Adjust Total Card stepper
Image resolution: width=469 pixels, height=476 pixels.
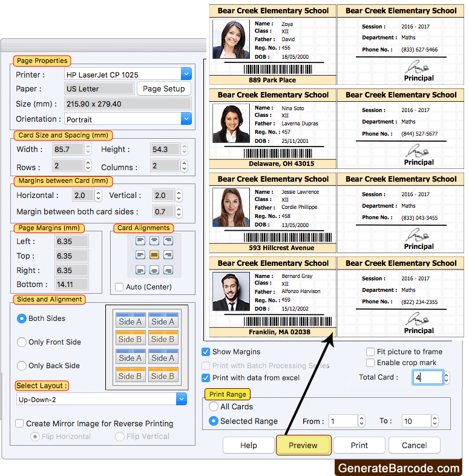click(x=446, y=378)
